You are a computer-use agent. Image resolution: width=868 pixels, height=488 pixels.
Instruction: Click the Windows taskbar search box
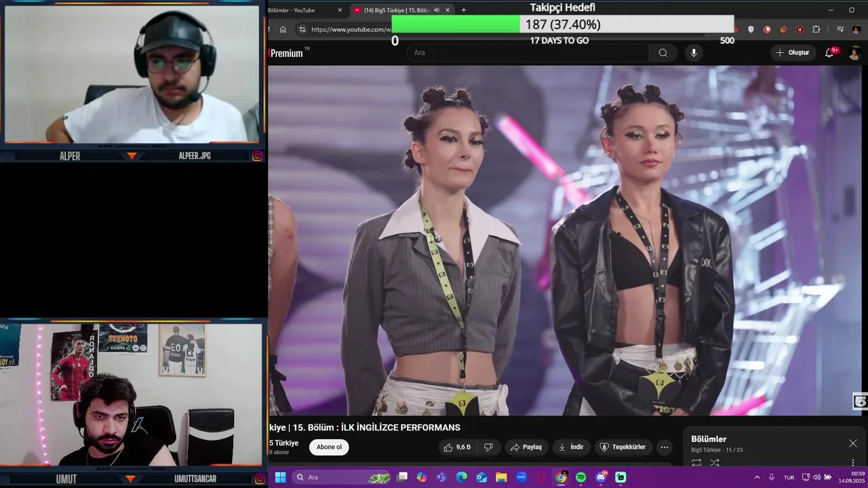coord(342,477)
